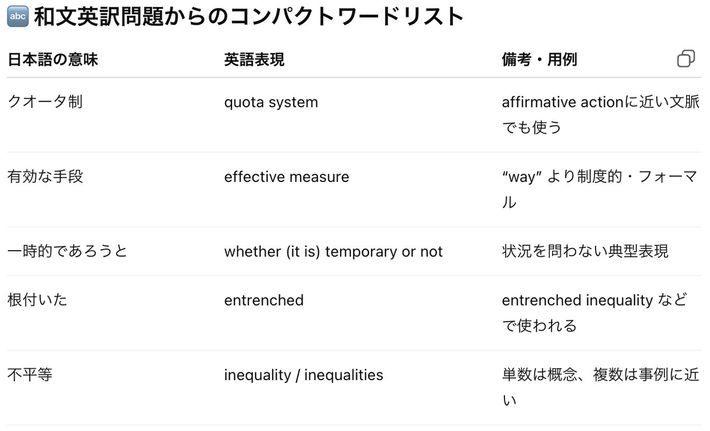Click the effective measure cell
The image size is (710, 431).
(286, 177)
